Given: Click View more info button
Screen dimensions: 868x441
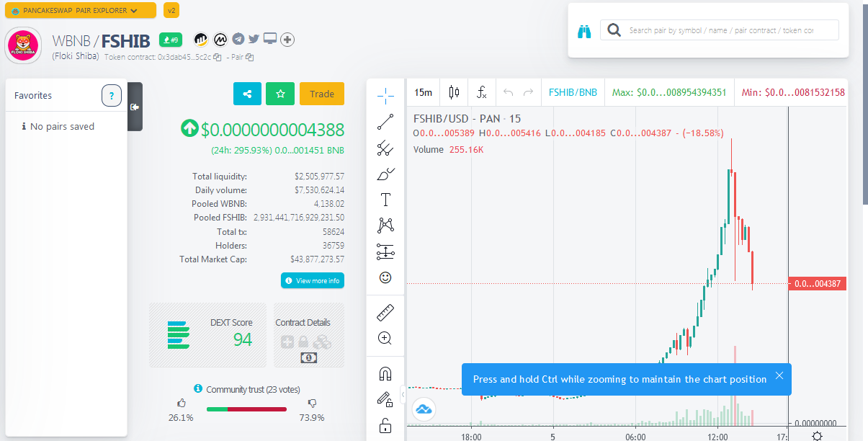Looking at the screenshot, I should pyautogui.click(x=313, y=280).
